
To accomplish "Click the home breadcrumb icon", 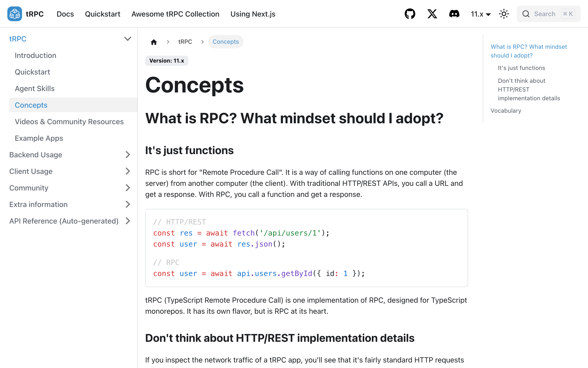I will pos(154,42).
